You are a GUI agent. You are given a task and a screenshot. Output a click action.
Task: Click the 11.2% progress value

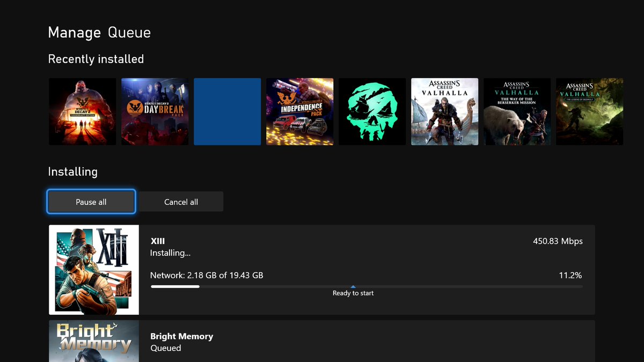click(570, 275)
